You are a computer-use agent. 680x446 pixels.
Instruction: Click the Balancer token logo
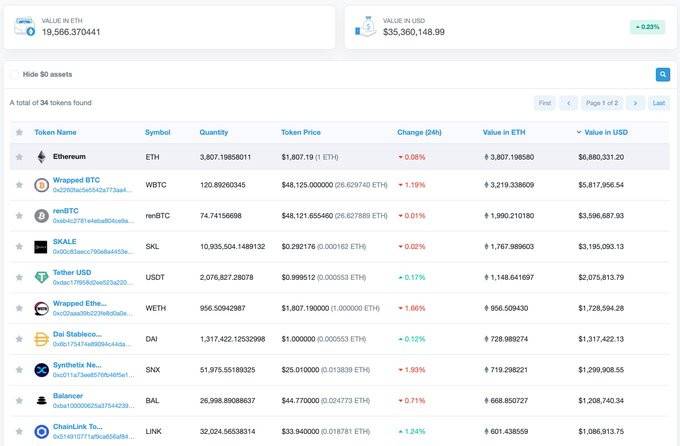[x=41, y=401]
